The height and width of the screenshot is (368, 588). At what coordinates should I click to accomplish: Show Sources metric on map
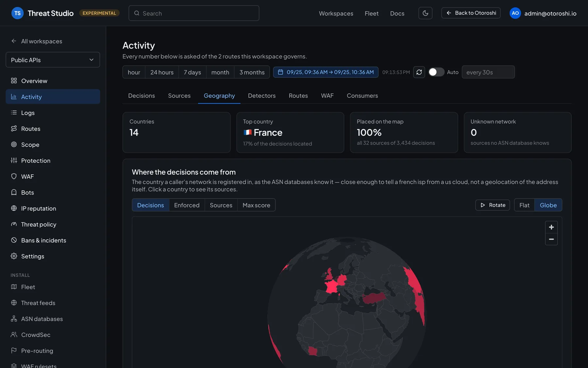pyautogui.click(x=221, y=205)
